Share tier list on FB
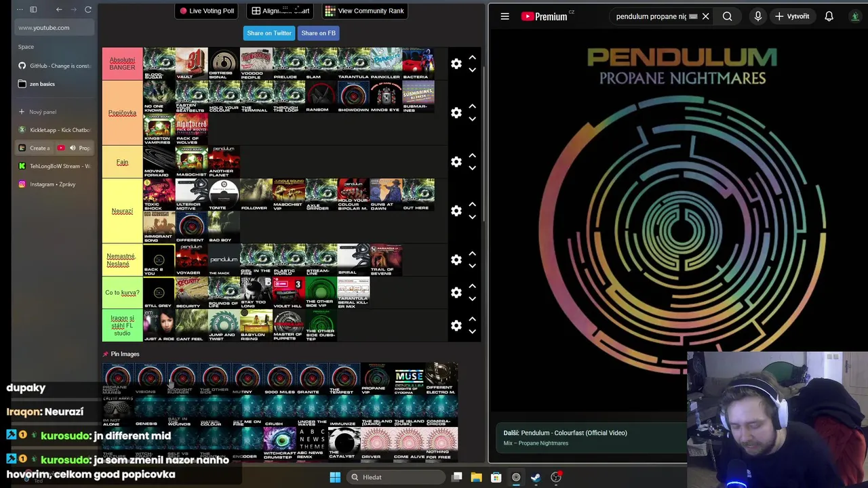The height and width of the screenshot is (488, 868). [318, 33]
